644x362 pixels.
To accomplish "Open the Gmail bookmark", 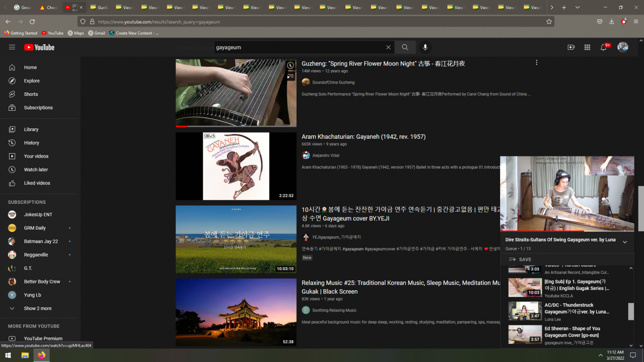I will point(97,33).
